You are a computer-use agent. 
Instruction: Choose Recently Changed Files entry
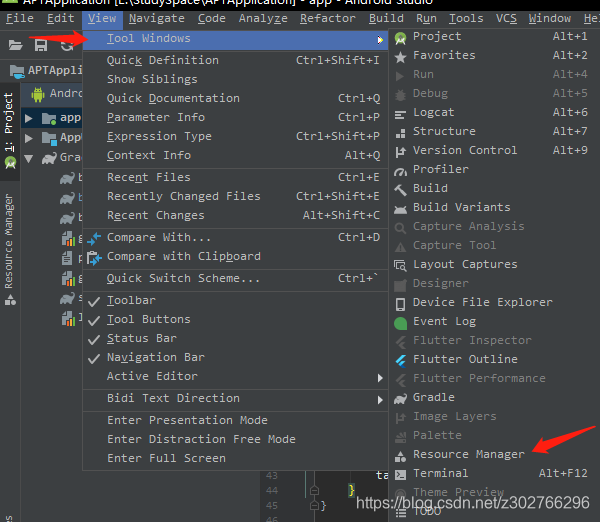click(235, 197)
